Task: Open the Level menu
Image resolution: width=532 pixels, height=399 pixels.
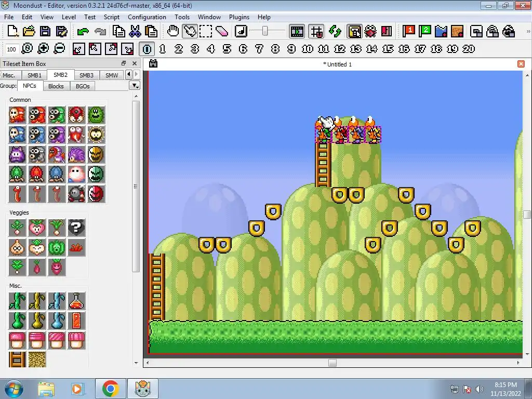Action: pyautogui.click(x=69, y=17)
